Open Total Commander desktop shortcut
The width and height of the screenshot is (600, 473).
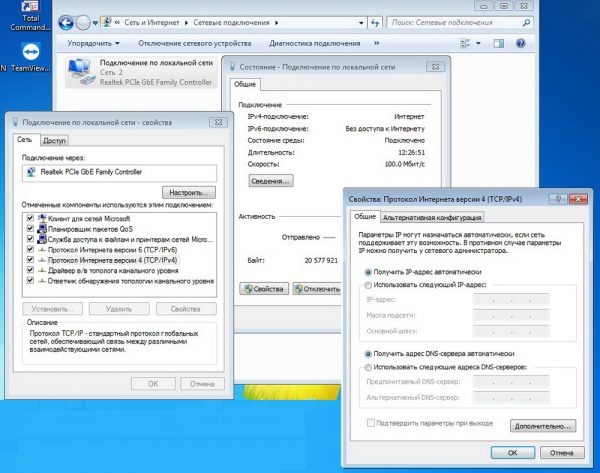pyautogui.click(x=30, y=16)
